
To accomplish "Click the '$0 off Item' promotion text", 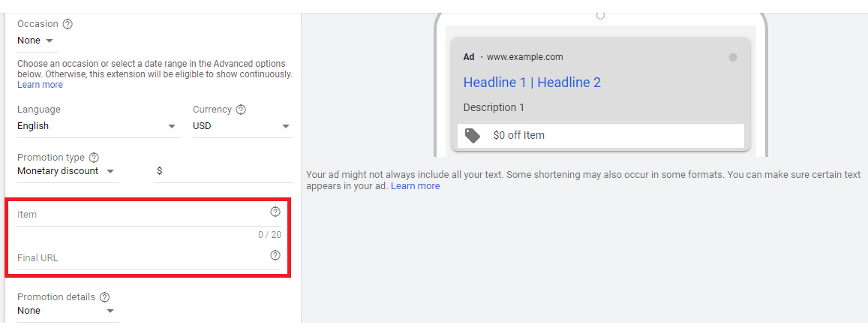I will point(518,135).
